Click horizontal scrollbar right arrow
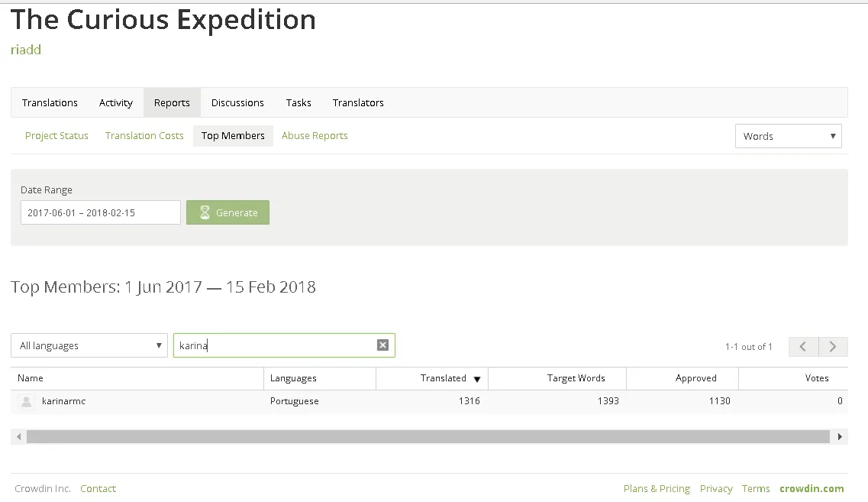 point(840,436)
